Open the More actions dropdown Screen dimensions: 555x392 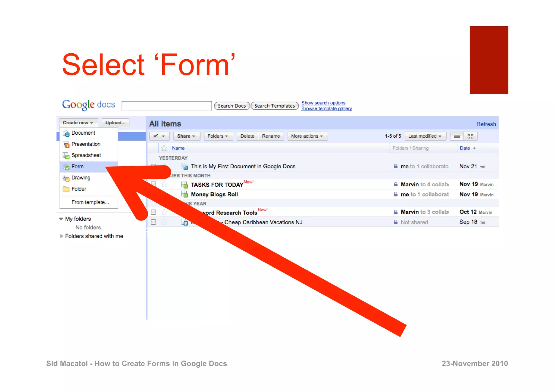click(307, 136)
